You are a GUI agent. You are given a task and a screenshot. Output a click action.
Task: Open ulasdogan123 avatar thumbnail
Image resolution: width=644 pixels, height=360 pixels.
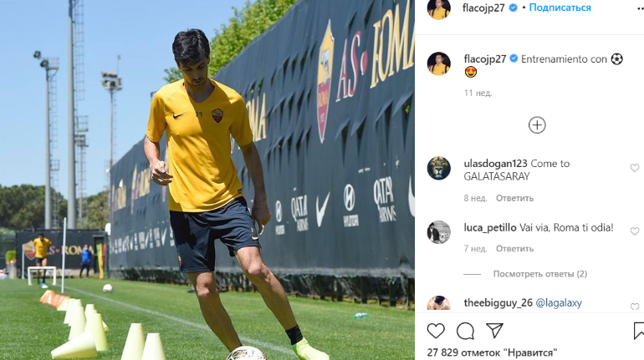438,169
